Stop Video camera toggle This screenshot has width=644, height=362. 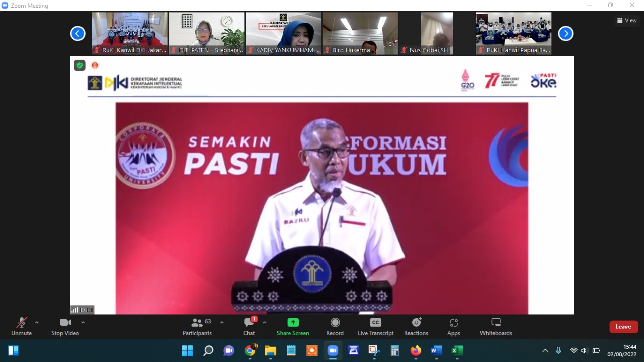(x=65, y=326)
